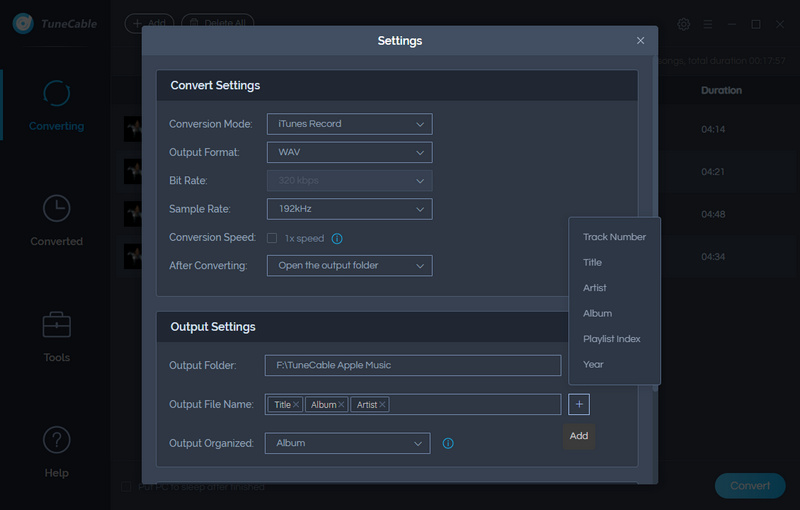Choose Year from tag menu
The width and height of the screenshot is (800, 510).
pos(614,364)
